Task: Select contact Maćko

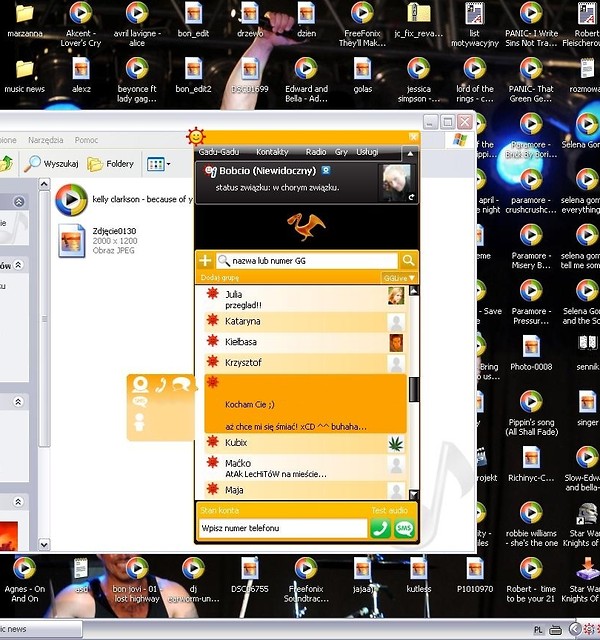Action: pyautogui.click(x=305, y=468)
